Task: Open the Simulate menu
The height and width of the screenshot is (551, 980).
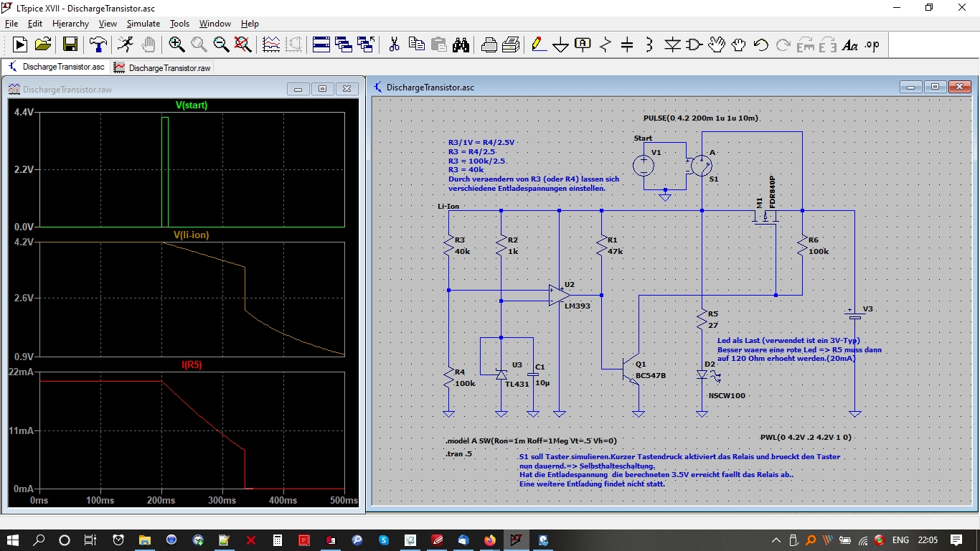Action: (x=143, y=24)
